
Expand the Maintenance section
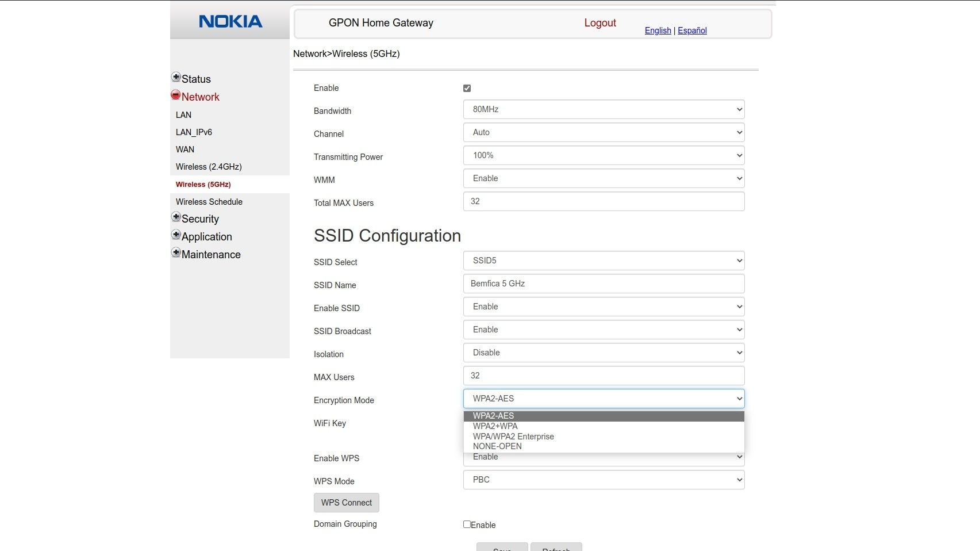click(x=176, y=252)
